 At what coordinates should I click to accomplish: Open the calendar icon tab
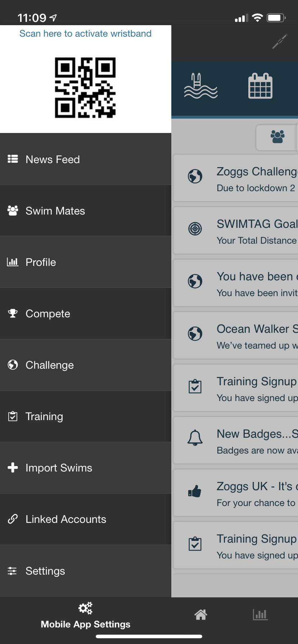click(x=260, y=86)
